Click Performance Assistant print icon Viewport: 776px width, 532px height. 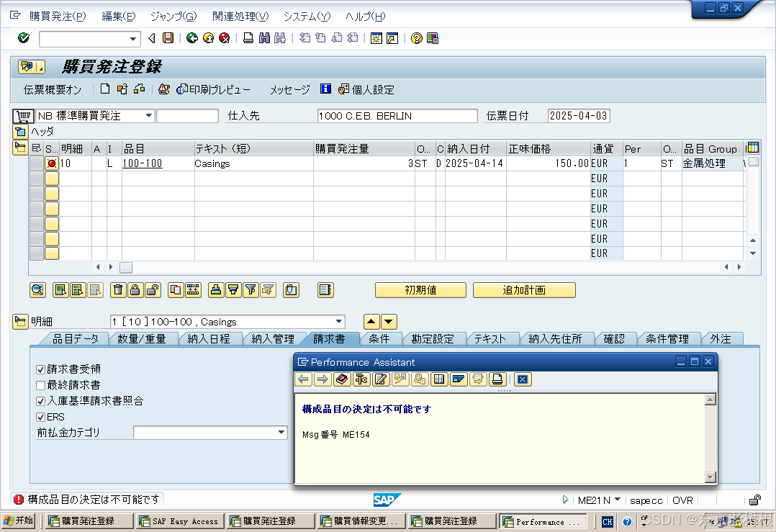pyautogui.click(x=497, y=379)
